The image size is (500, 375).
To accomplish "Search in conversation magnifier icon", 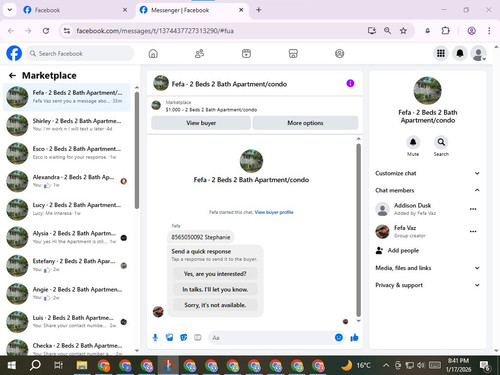I will tap(441, 142).
